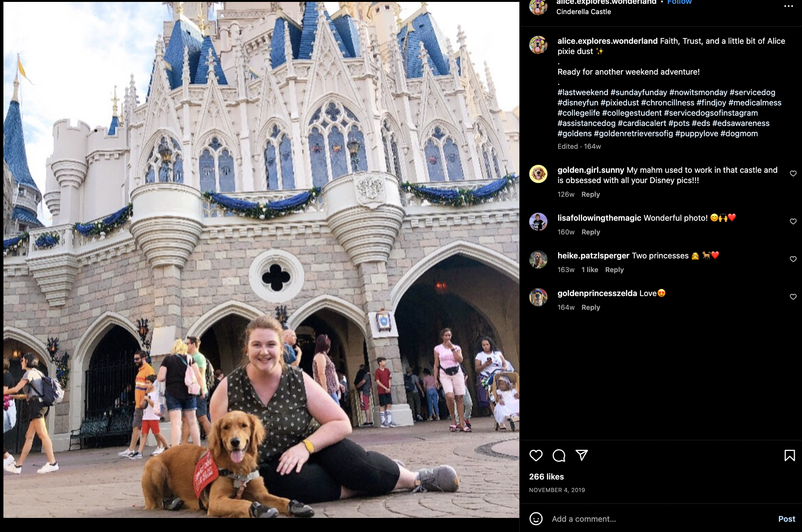Save the post with the bookmark icon

pyautogui.click(x=789, y=455)
